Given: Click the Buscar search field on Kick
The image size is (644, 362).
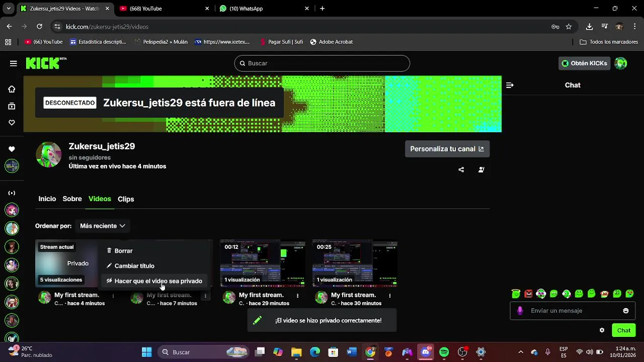Looking at the screenshot, I should coord(322,63).
